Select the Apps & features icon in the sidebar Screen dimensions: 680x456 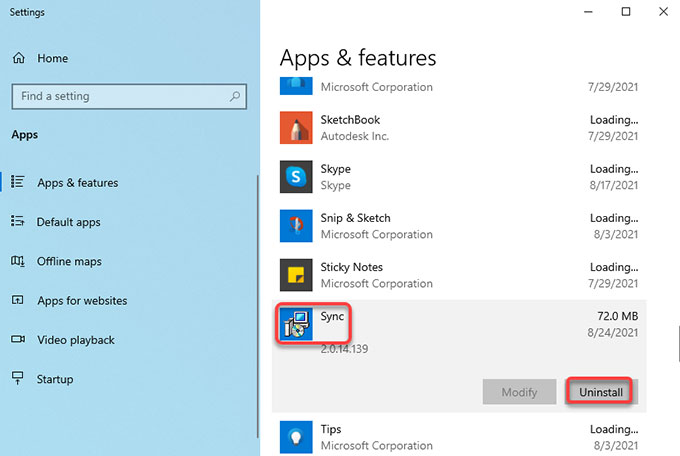pyautogui.click(x=18, y=182)
